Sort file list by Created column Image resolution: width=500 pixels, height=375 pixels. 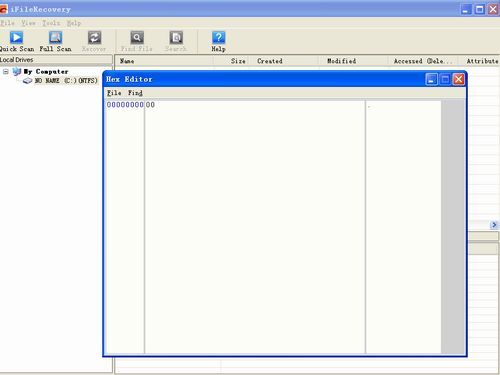283,61
